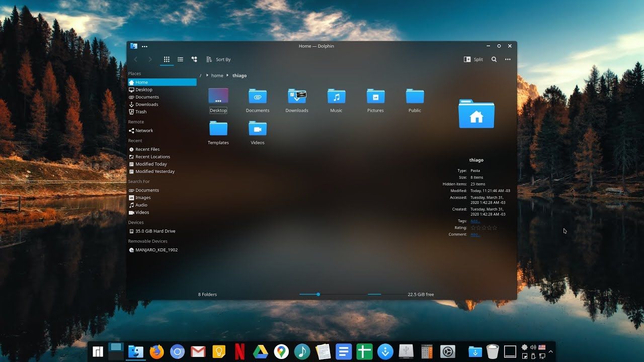Image resolution: width=644 pixels, height=362 pixels.
Task: Expand the arrow before 'home' in breadcrumb
Action: tap(207, 75)
